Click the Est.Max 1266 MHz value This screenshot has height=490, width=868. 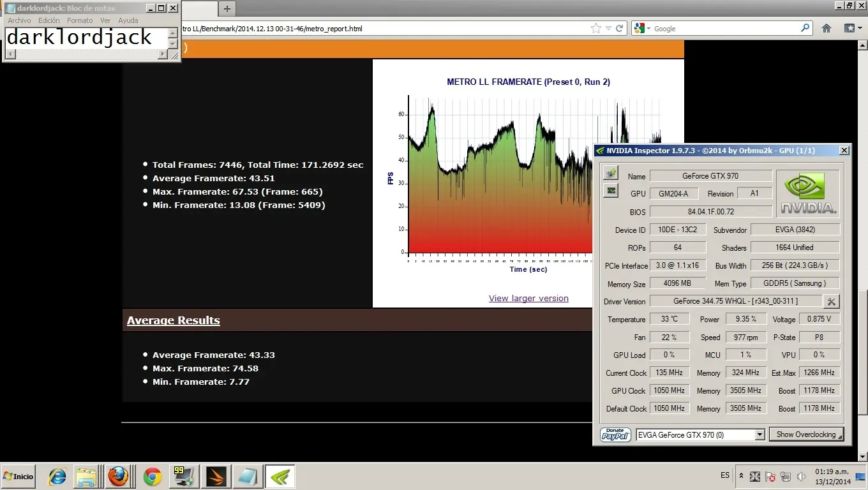[x=819, y=373]
